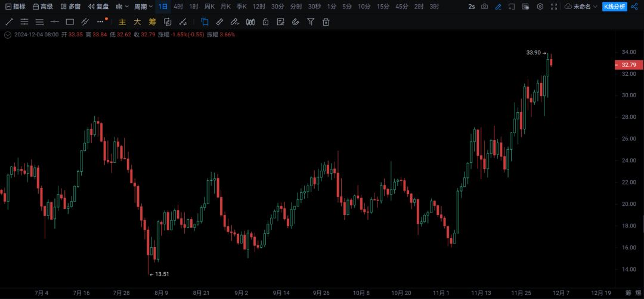Viewport: 644px width, 299px height.
Task: Collapse the OHLC data info row
Action: point(7,35)
